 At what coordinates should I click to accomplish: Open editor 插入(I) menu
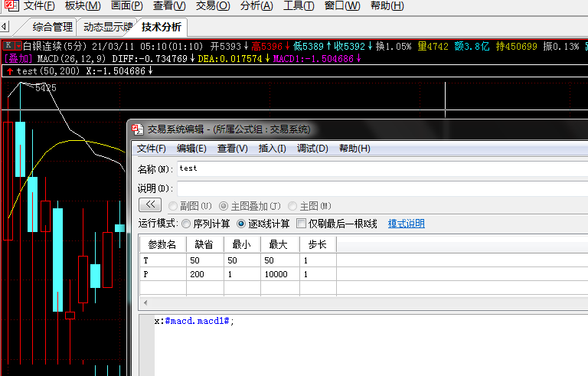[x=273, y=149]
